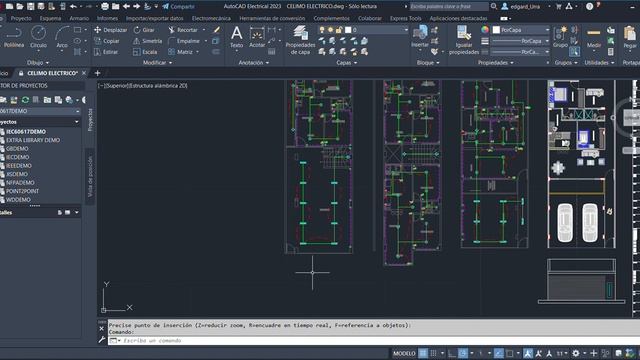Click the Matriz array tool
640x360 pixels.
coord(180,52)
